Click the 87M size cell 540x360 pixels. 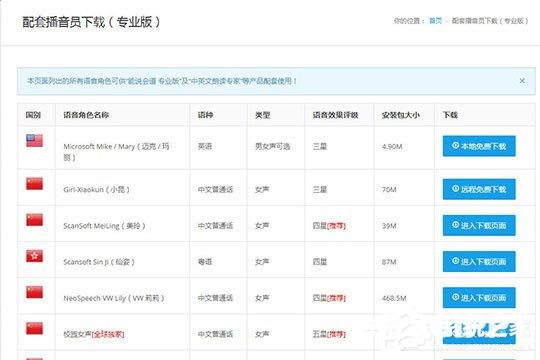389,262
